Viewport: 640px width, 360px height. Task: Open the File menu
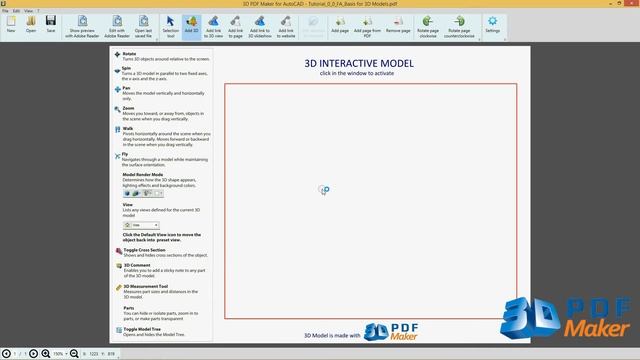pyautogui.click(x=5, y=11)
